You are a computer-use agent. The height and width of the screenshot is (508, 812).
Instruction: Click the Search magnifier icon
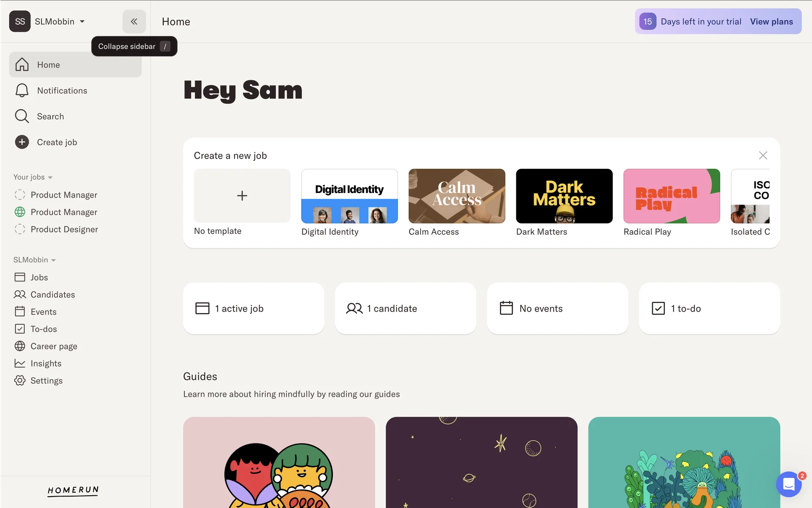click(x=22, y=116)
